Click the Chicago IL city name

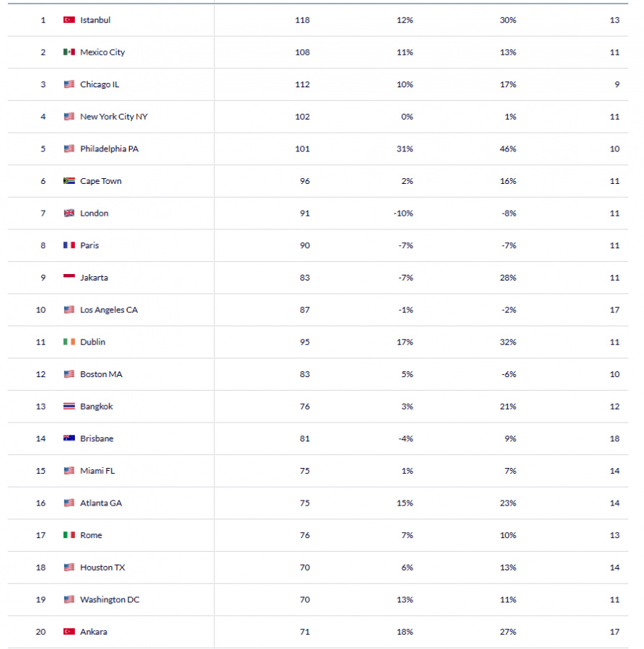coord(100,84)
